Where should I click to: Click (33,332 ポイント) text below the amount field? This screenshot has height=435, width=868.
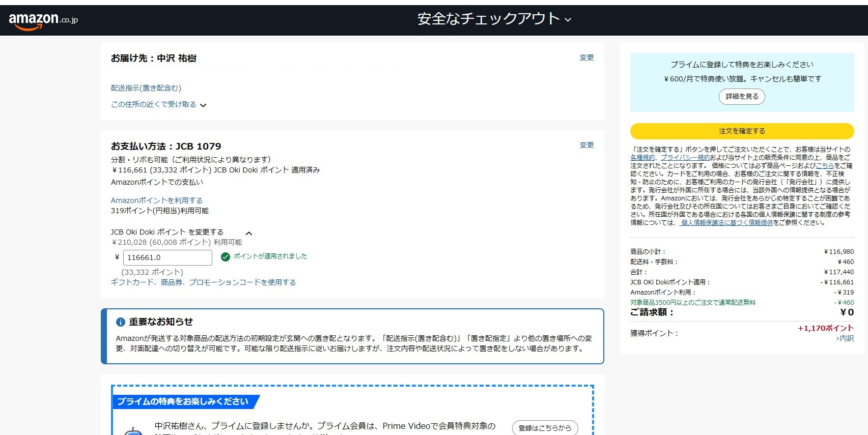[x=152, y=272]
